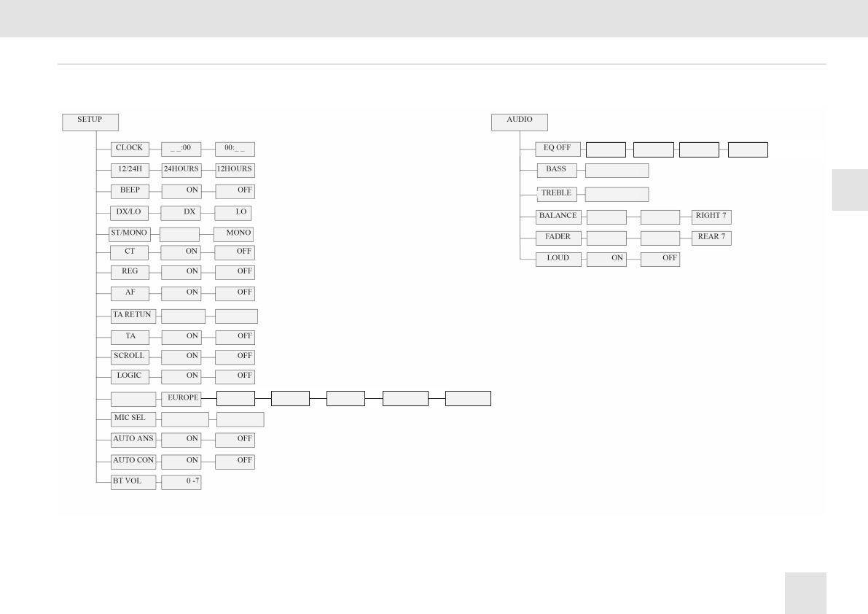
Task: Click OFF in the LOGIC row
Action: (x=235, y=377)
